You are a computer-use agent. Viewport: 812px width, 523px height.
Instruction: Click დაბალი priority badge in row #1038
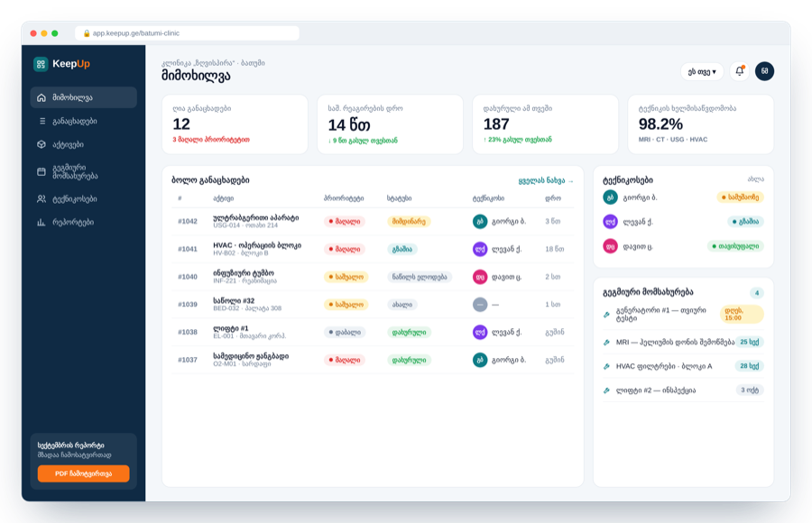point(345,333)
